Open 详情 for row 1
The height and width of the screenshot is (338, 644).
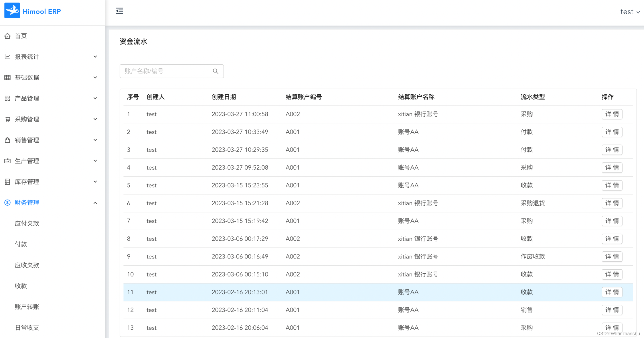pyautogui.click(x=612, y=114)
